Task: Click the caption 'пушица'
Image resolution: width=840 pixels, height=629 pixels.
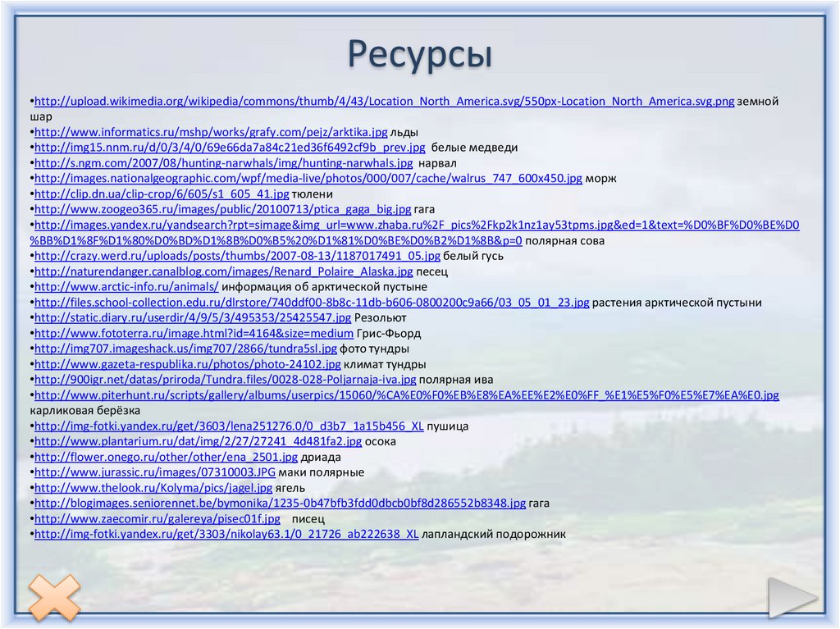Action: (447, 426)
